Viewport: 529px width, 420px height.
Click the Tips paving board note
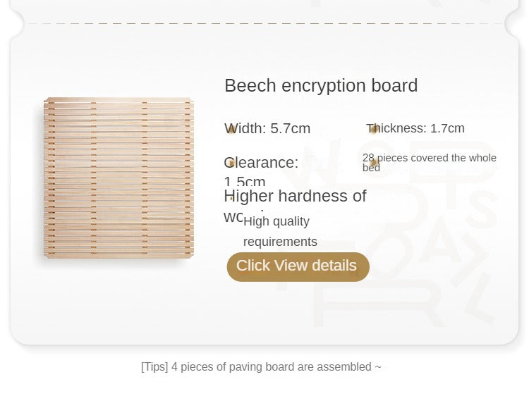261,366
